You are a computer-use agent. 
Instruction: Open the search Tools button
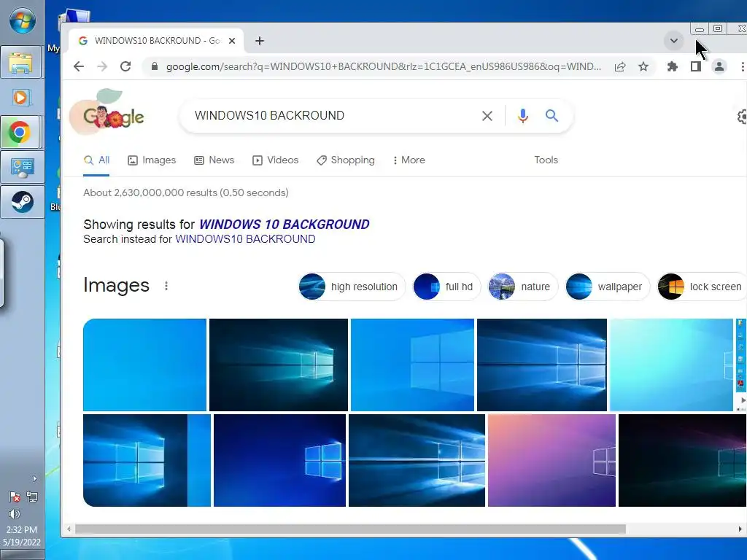coord(546,160)
